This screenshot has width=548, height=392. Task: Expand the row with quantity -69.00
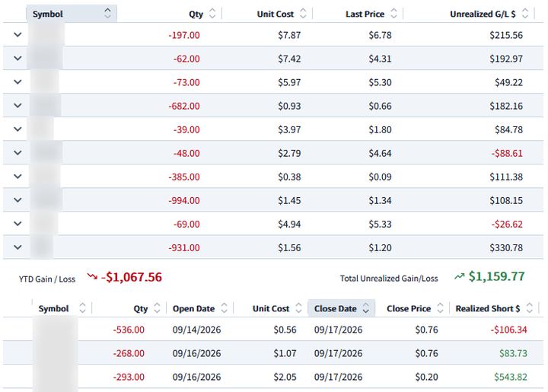18,224
